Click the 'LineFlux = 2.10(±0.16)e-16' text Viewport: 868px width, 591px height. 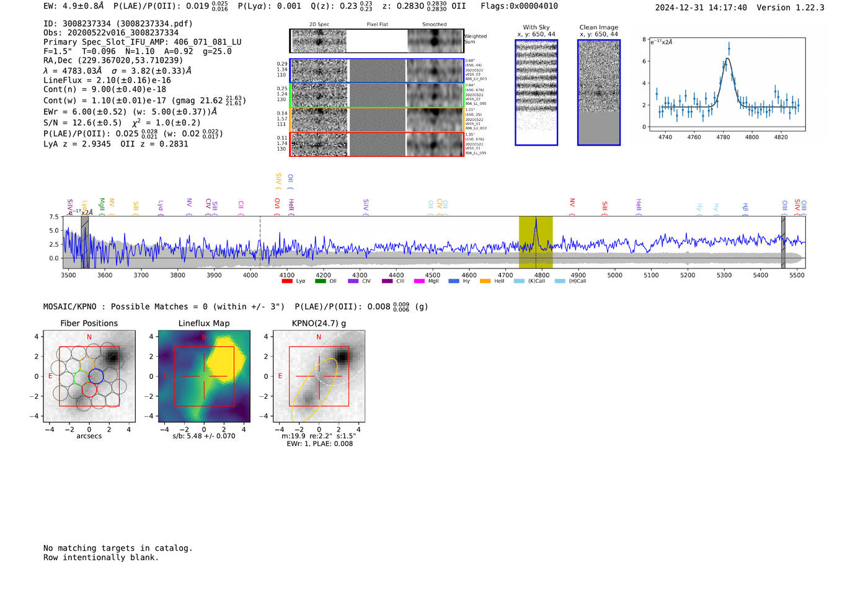[x=107, y=81]
